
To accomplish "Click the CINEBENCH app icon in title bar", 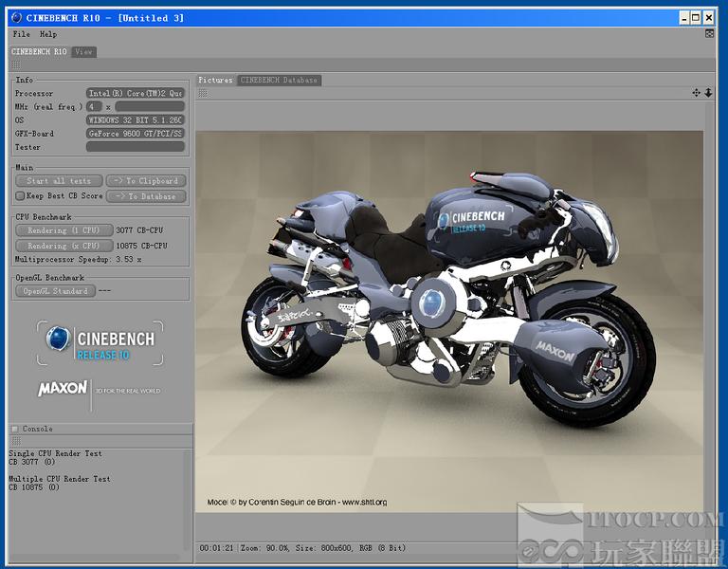I will pyautogui.click(x=17, y=18).
